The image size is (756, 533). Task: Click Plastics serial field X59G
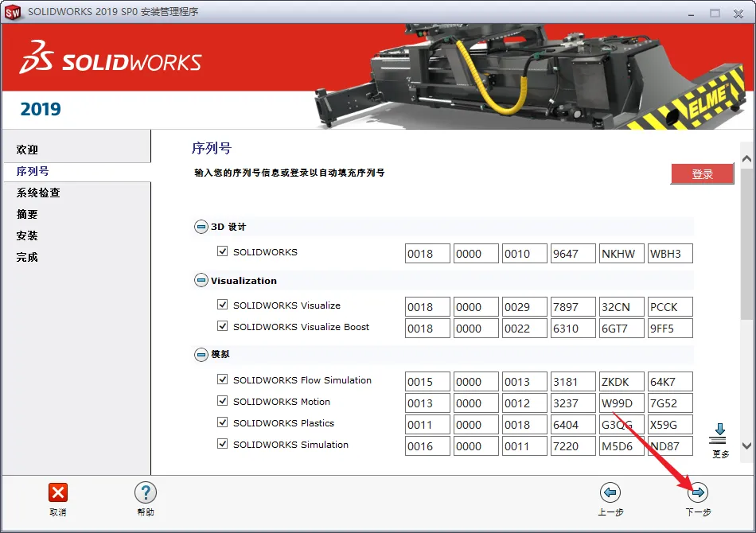click(x=670, y=425)
